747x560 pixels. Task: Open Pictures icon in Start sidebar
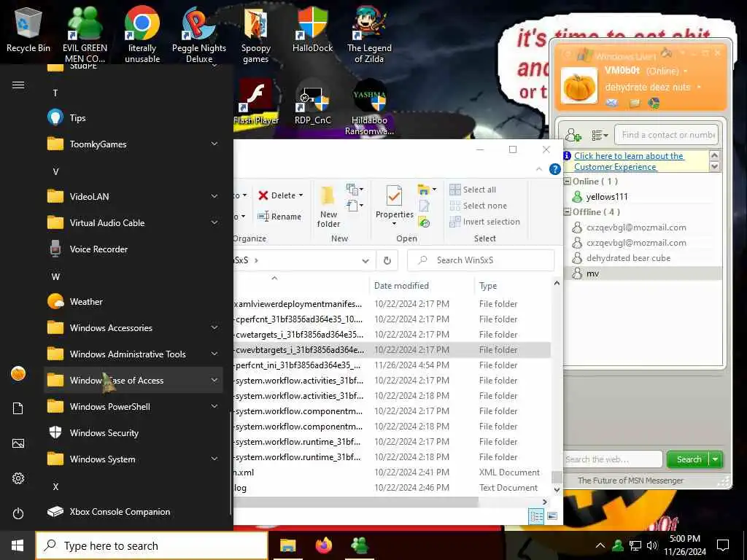point(18,443)
